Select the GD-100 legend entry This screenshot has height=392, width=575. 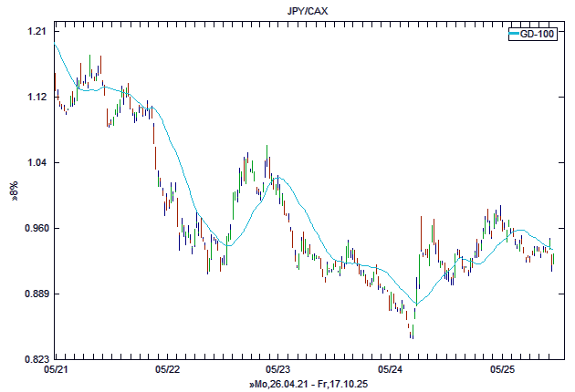(537, 34)
